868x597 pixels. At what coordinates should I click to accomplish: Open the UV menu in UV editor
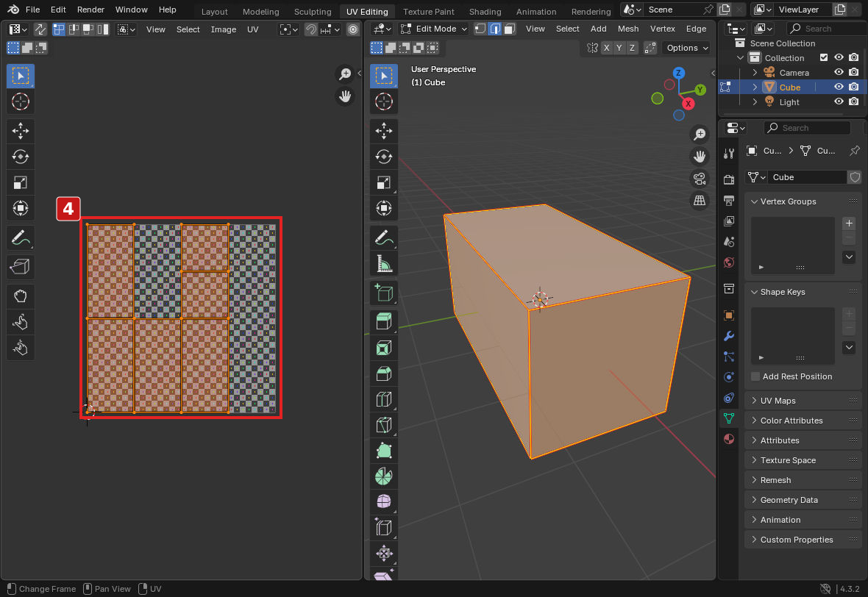(252, 29)
